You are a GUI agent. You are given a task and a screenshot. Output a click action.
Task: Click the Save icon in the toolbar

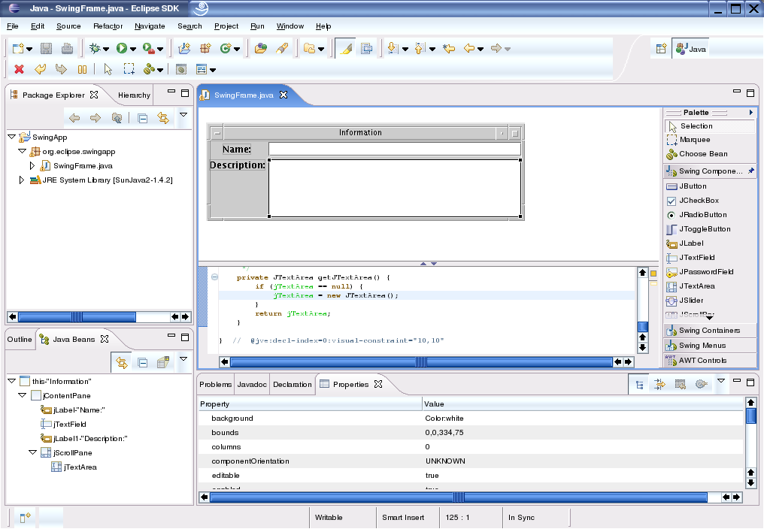(47, 49)
